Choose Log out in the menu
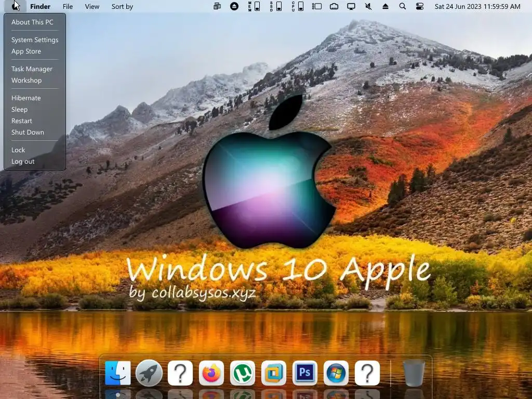Image resolution: width=532 pixels, height=399 pixels. pos(23,162)
